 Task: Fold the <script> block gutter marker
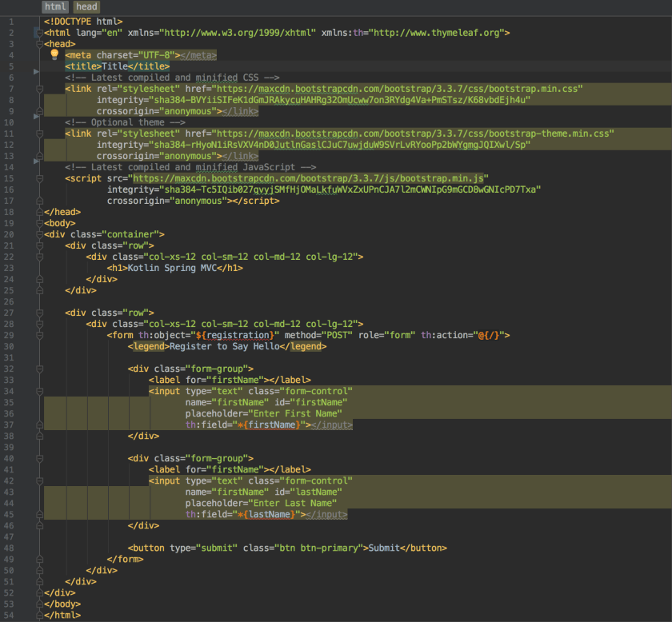click(x=38, y=178)
